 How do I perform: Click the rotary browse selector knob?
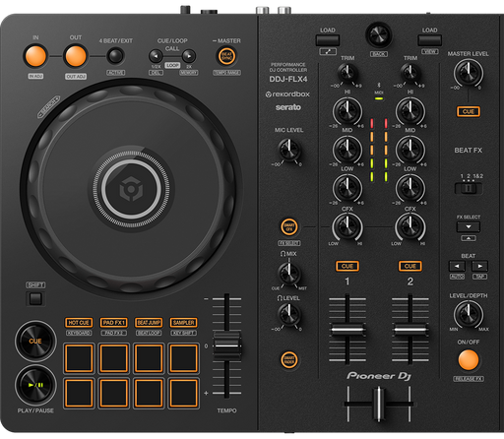tap(379, 34)
